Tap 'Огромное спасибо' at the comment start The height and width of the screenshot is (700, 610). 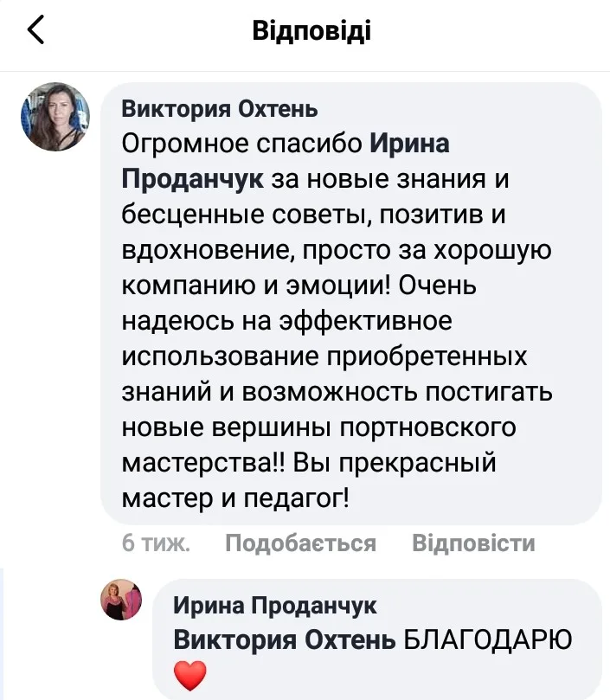pyautogui.click(x=242, y=143)
